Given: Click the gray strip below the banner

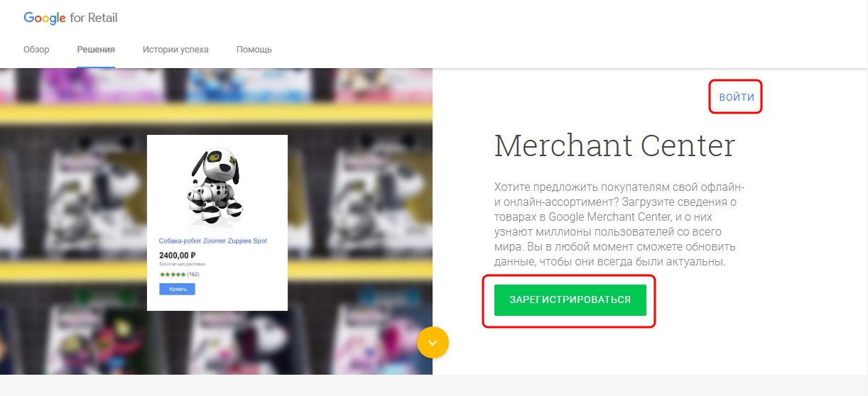Looking at the screenshot, I should click(434, 385).
